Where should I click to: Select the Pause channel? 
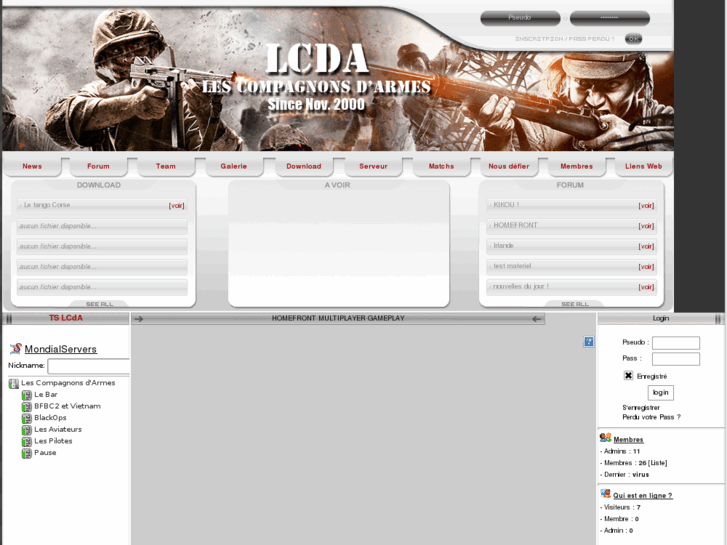tap(45, 452)
